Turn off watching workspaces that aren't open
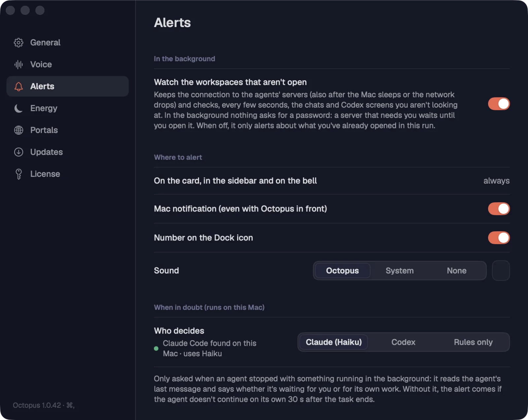 499,104
